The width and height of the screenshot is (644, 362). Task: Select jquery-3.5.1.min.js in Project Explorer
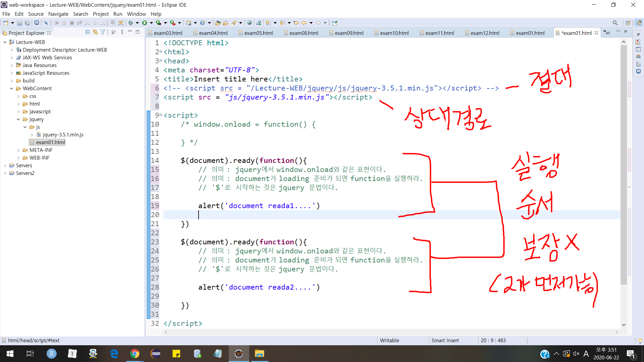(63, 135)
